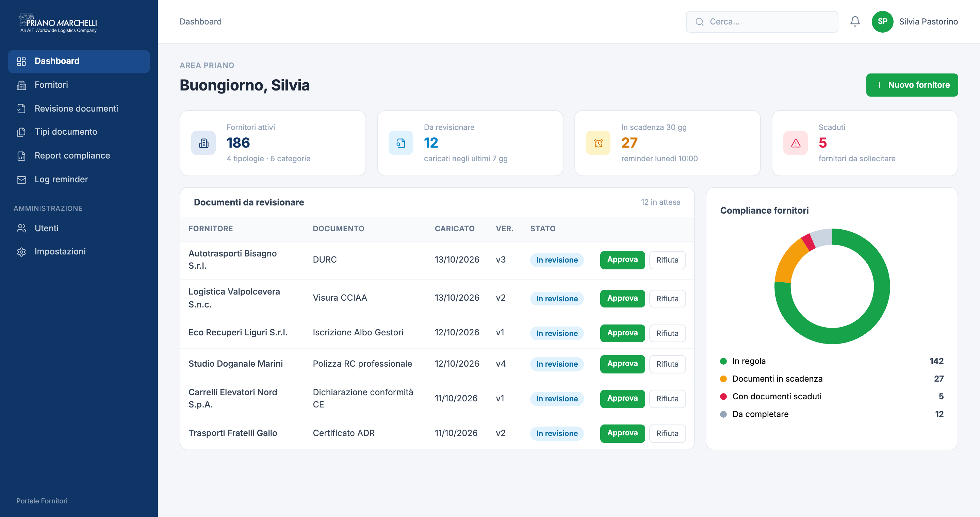This screenshot has width=980, height=517.
Task: Click red Con documenti scaduti legend dot
Action: click(x=723, y=397)
